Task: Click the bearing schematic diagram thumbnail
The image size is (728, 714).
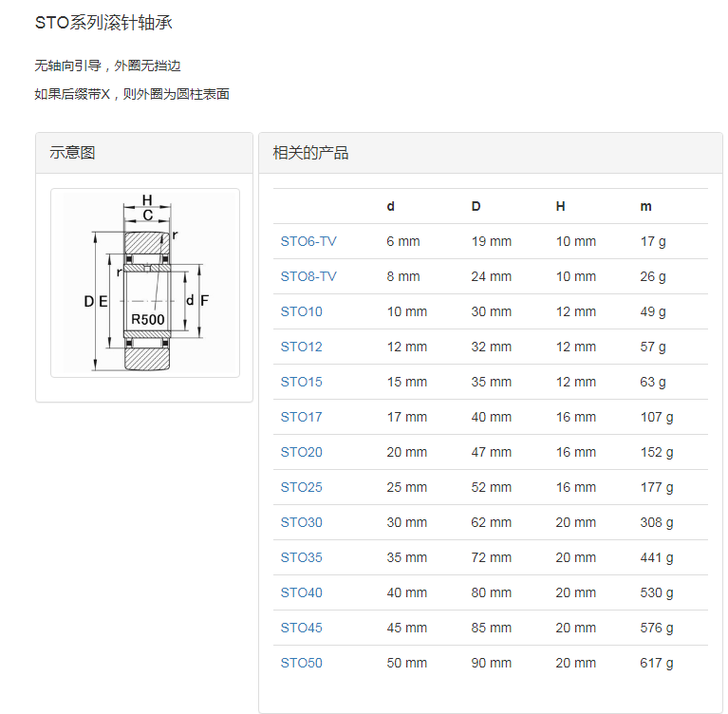Action: click(x=144, y=283)
